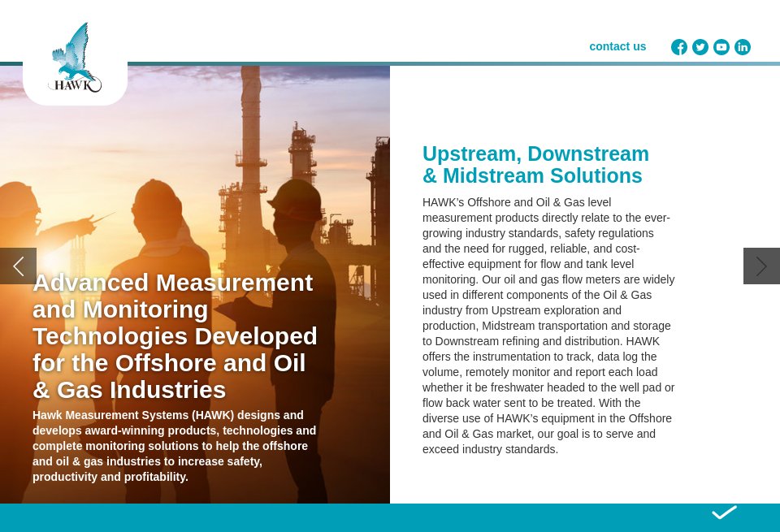Navigate home via the HAWK logo
780x532 pixels.
(x=75, y=57)
